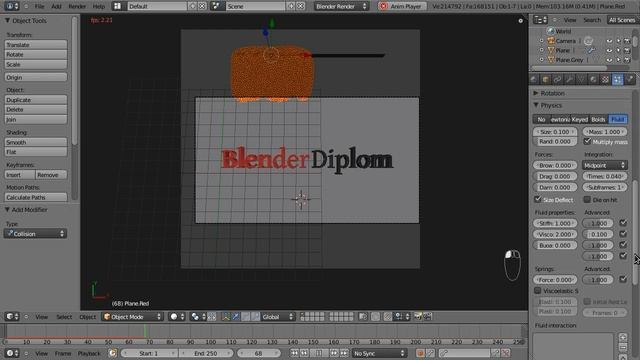Screen dimensions: 640x360
Task: Open the viewport shading sphere selector
Action: (177, 317)
